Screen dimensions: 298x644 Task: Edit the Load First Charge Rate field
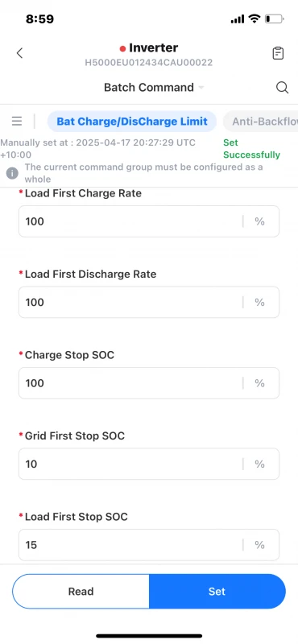[149, 221]
